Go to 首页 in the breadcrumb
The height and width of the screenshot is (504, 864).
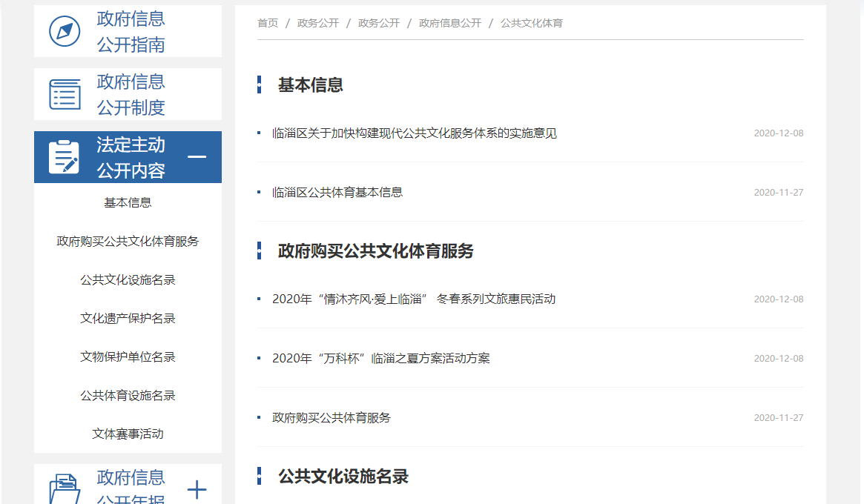pos(268,23)
